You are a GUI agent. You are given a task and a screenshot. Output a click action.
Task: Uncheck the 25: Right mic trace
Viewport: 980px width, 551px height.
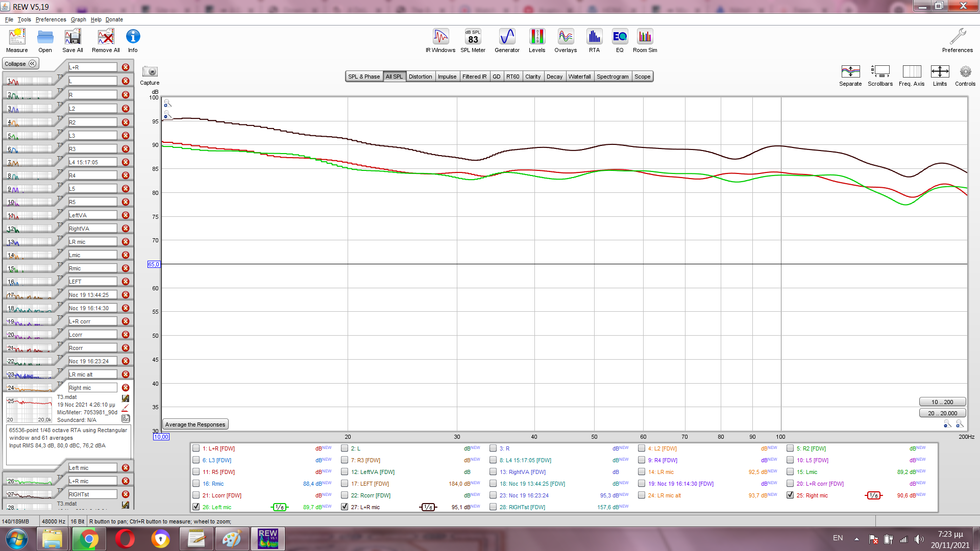click(790, 495)
